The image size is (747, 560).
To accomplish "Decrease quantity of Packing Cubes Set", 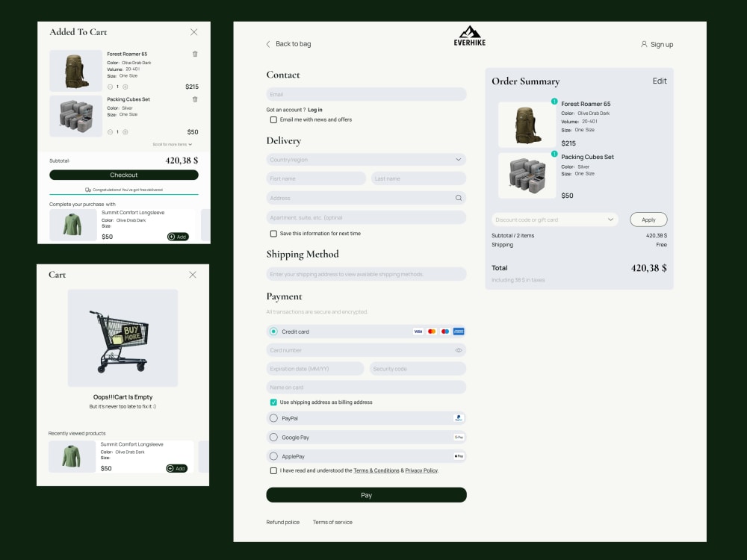I will click(x=110, y=132).
